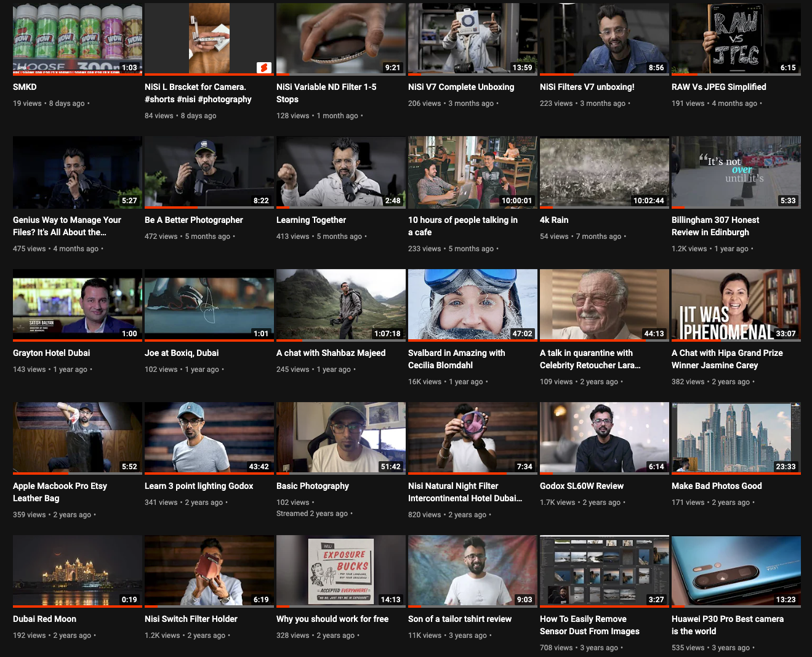The image size is (812, 657).
Task: Play the Genius Way to Manage Files thumbnail
Action: 78,172
